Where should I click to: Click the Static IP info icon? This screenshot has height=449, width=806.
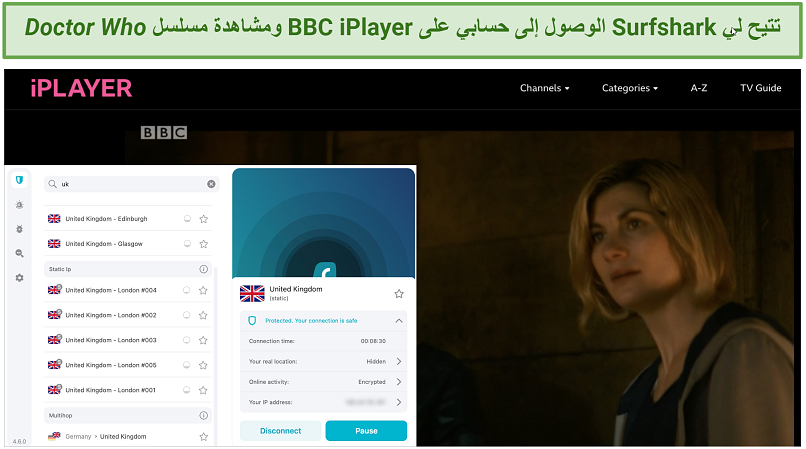[x=204, y=269]
